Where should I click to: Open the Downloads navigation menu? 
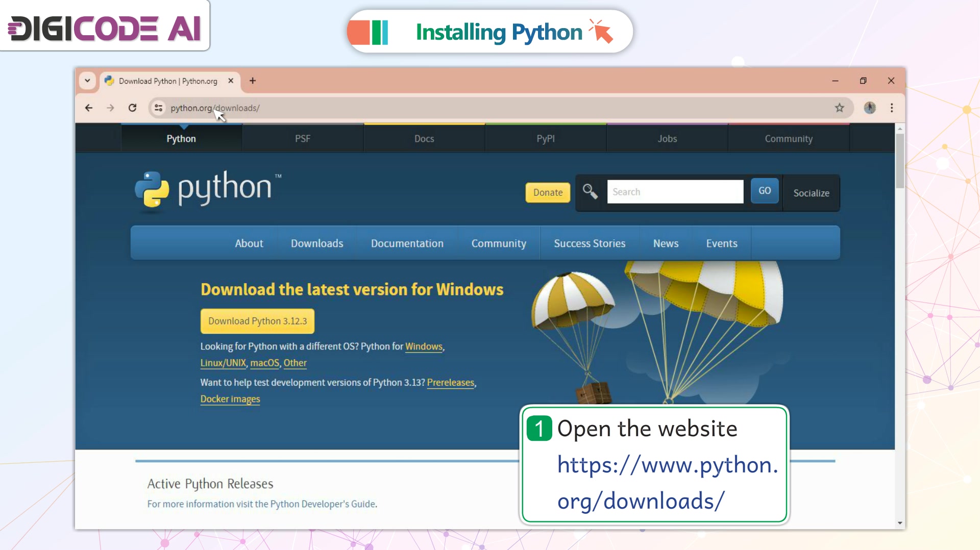317,243
